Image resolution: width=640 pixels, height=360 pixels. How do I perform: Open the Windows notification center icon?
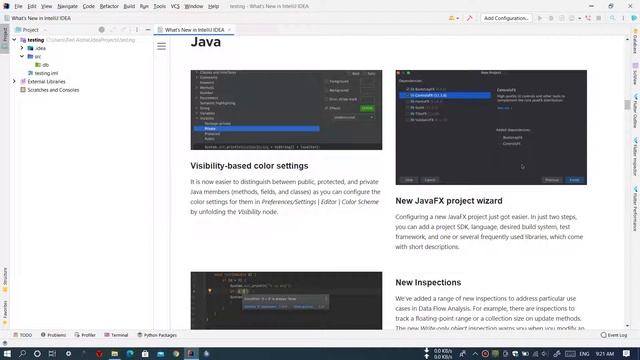pos(627,353)
